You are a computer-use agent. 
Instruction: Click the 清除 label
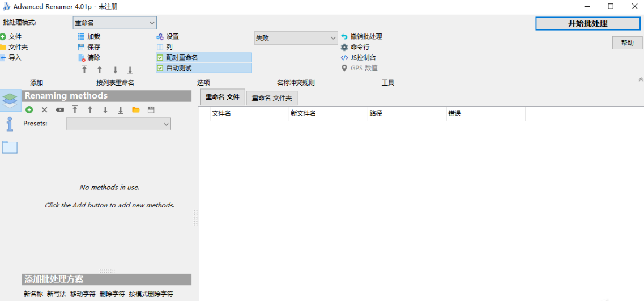[93, 58]
